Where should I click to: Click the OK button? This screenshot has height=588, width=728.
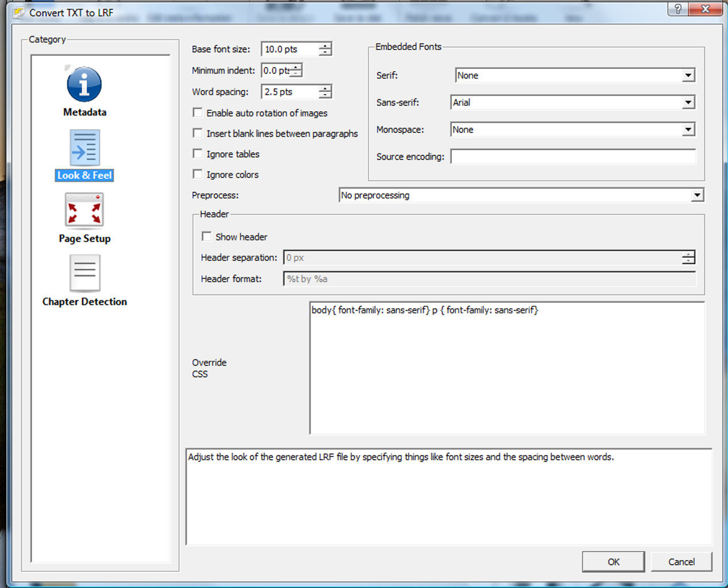tap(613, 562)
